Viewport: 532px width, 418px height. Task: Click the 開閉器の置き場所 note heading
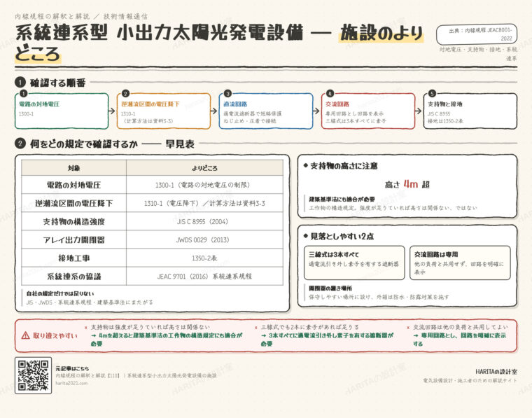[x=330, y=288]
